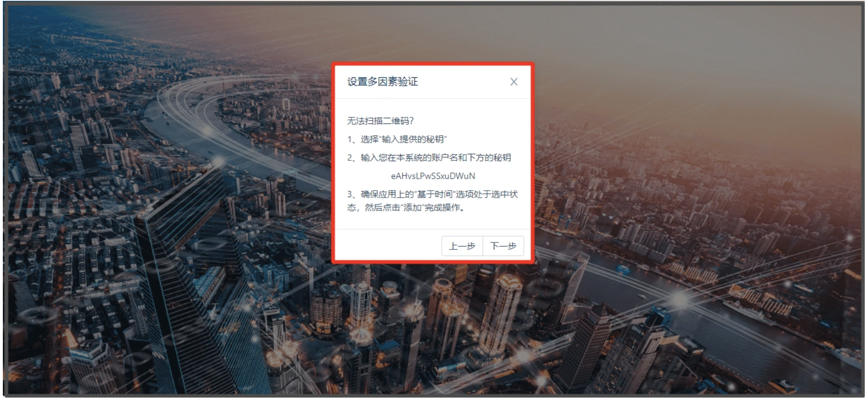Click the 下一步 button
Viewport: 868px width, 400px height.
(503, 246)
